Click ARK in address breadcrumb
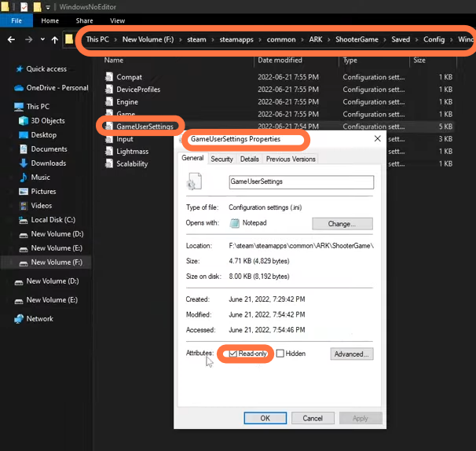The height and width of the screenshot is (451, 476). (x=316, y=39)
